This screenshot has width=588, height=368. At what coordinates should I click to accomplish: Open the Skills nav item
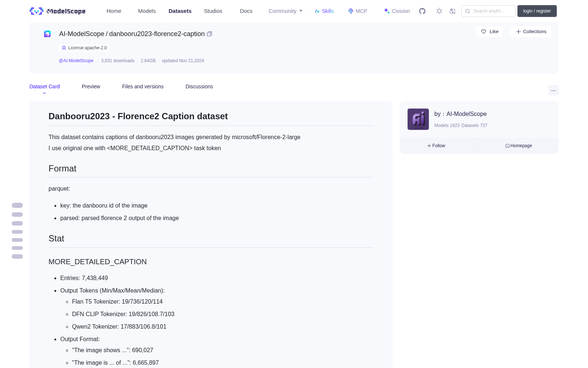[x=324, y=11]
